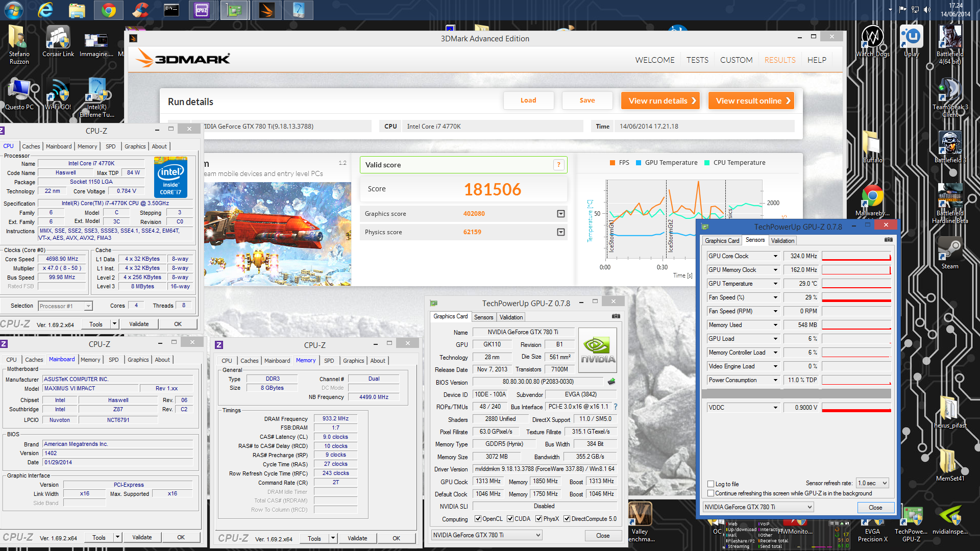Click the CPU Temperature legend swatch
The width and height of the screenshot is (980, 551).
707,163
